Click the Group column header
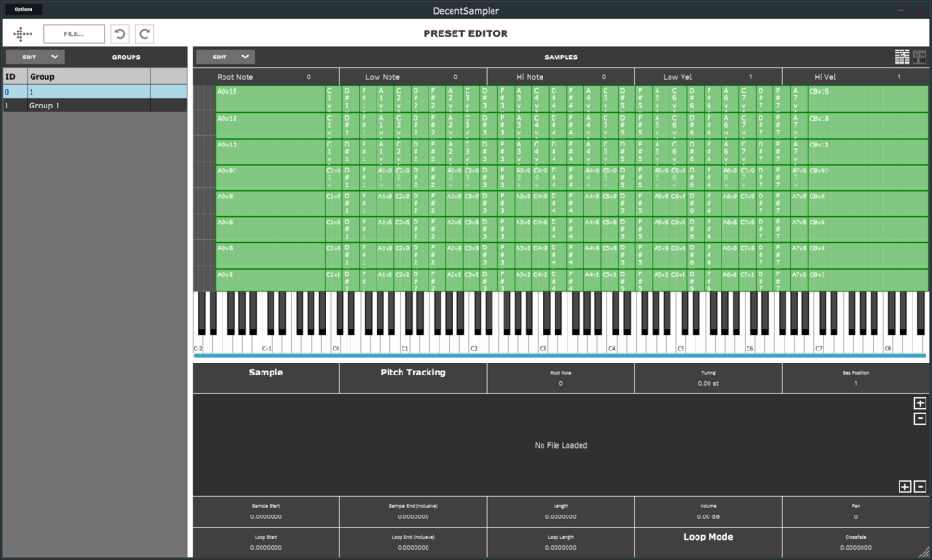This screenshot has width=932, height=560. click(89, 77)
